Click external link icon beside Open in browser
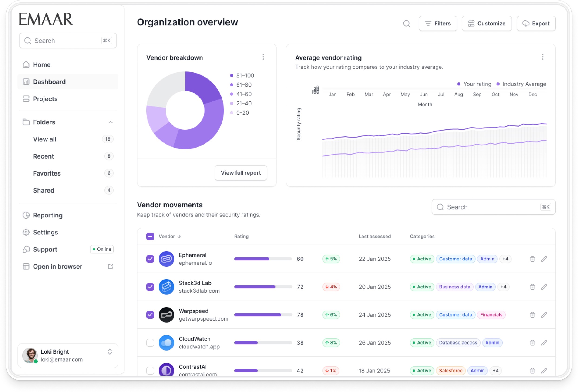 [111, 266]
